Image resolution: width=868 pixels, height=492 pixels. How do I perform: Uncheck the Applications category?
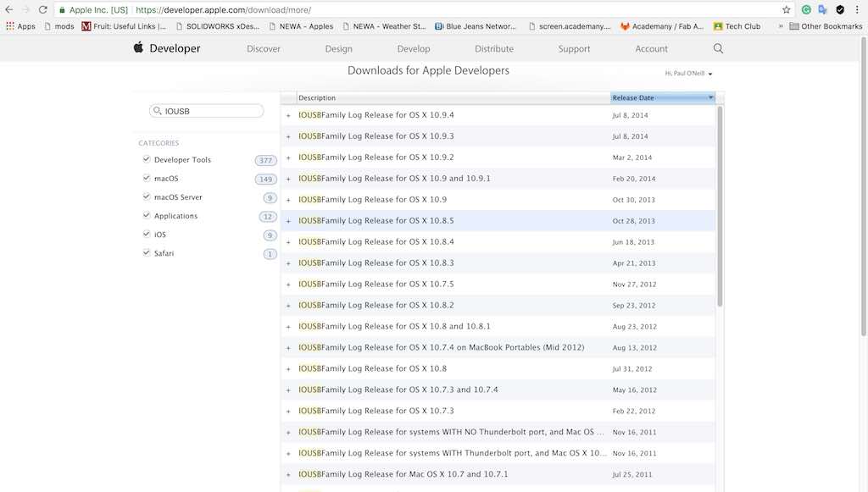(146, 216)
